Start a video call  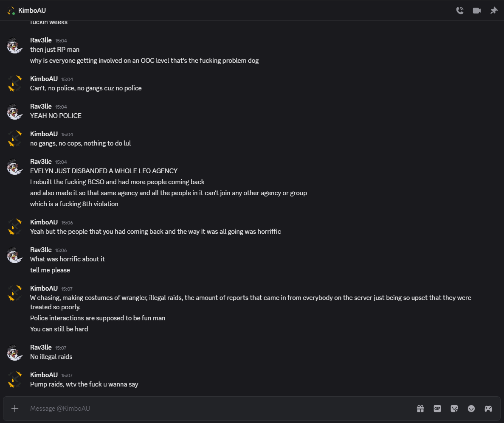click(x=477, y=11)
